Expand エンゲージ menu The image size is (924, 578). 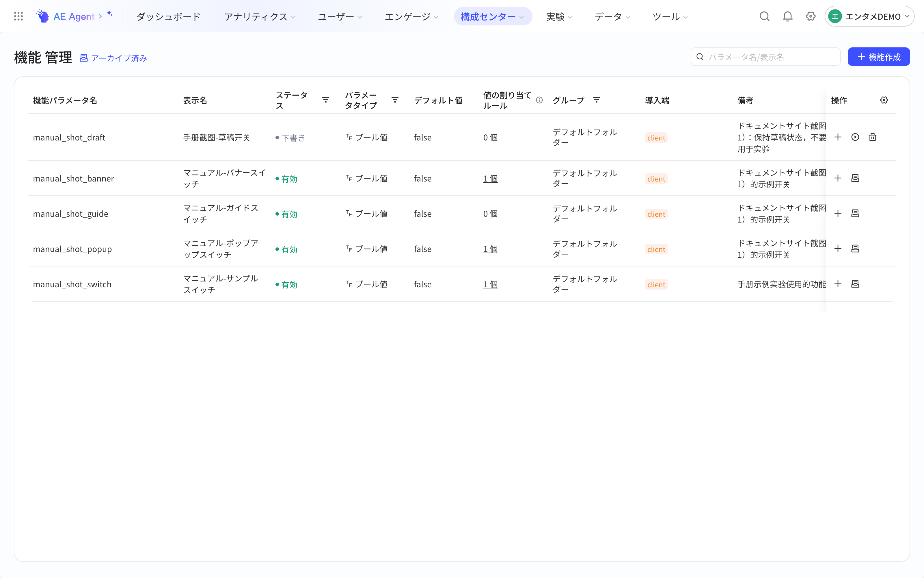point(411,17)
